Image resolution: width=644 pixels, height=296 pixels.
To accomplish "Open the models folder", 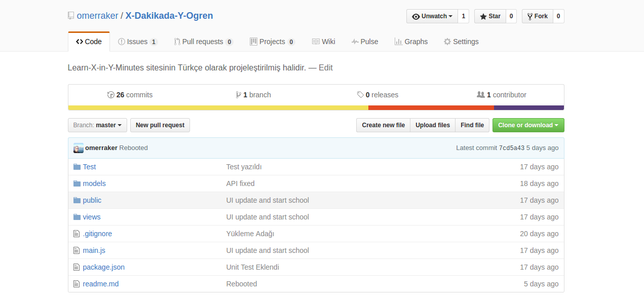I will 94,183.
